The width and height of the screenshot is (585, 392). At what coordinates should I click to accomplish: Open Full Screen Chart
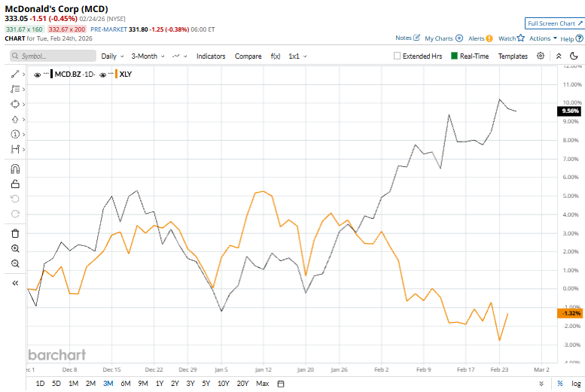pyautogui.click(x=554, y=23)
